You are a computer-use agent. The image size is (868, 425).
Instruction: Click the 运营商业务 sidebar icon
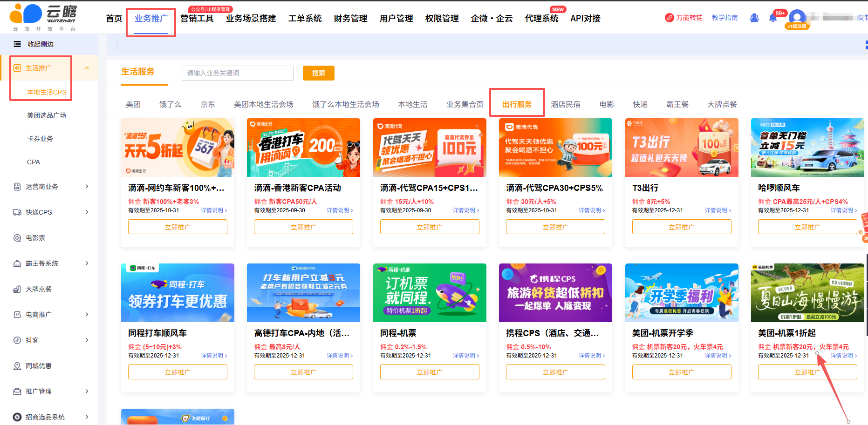pos(17,187)
